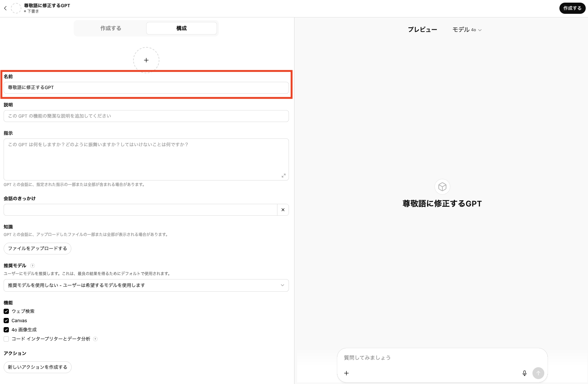Viewport: 588px width, 384px height.
Task: Click the cube GPT icon in preview
Action: coord(442,187)
